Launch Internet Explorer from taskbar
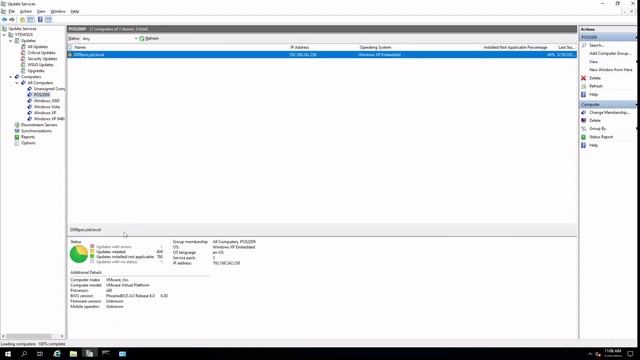The image size is (640, 360). [x=57, y=353]
